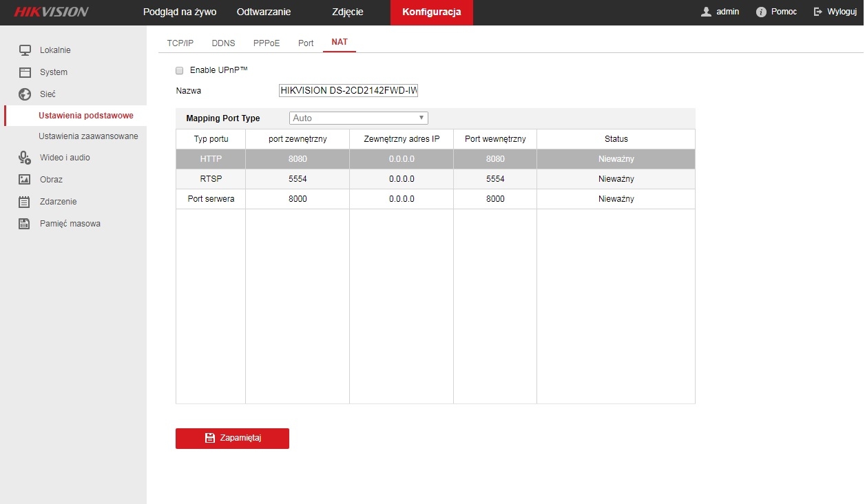The height and width of the screenshot is (504, 865).
Task: Select the NAT tab
Action: 340,42
